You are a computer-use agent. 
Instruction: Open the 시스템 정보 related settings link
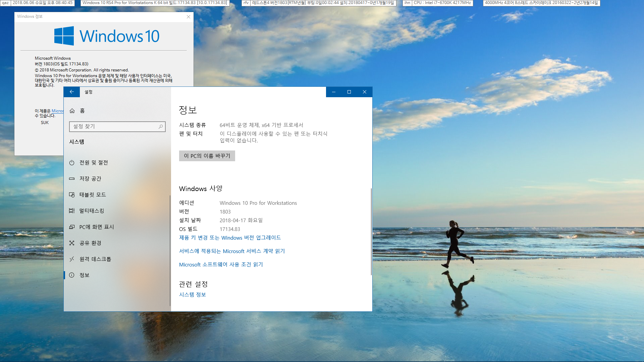tap(193, 295)
